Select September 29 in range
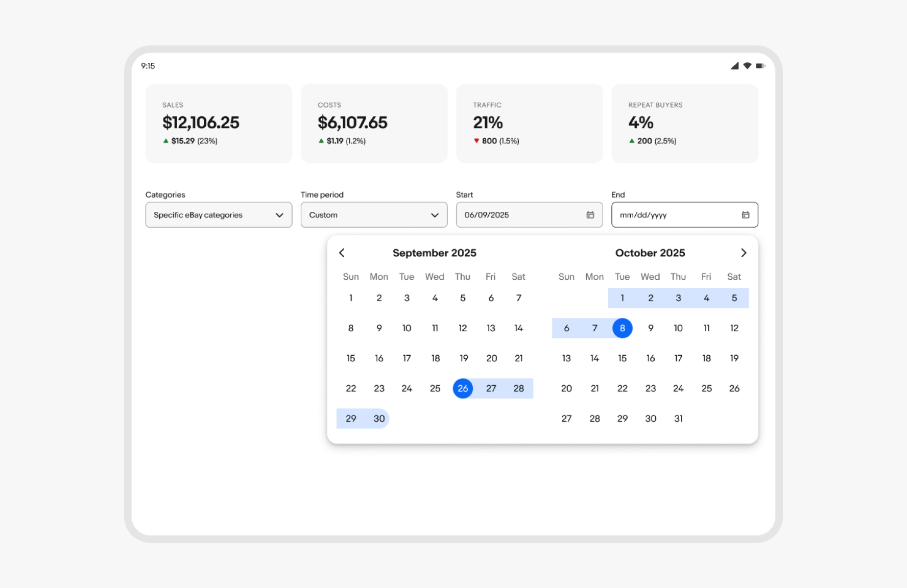Screen dimensions: 907x588 click(351, 419)
